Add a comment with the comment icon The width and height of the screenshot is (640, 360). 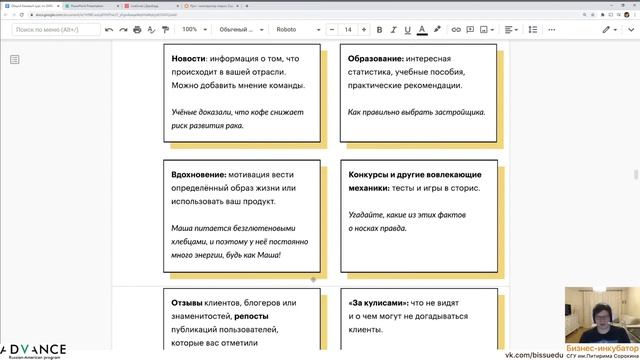(x=470, y=30)
